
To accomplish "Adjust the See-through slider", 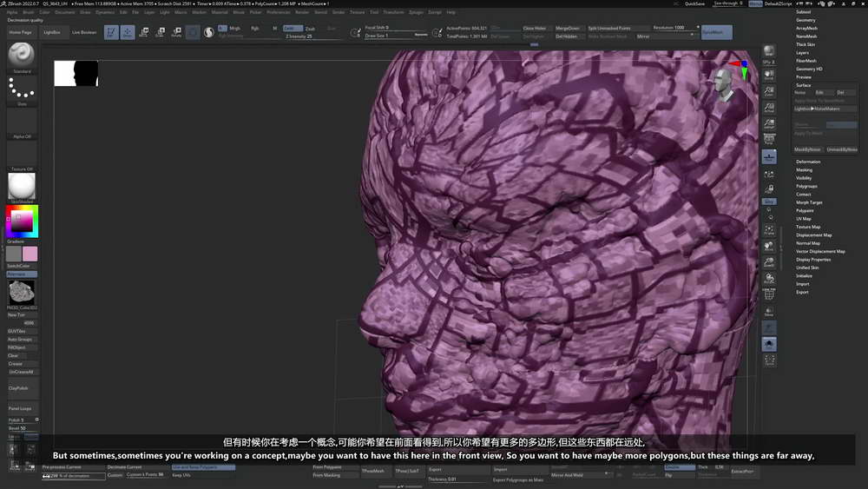I will (x=728, y=3).
